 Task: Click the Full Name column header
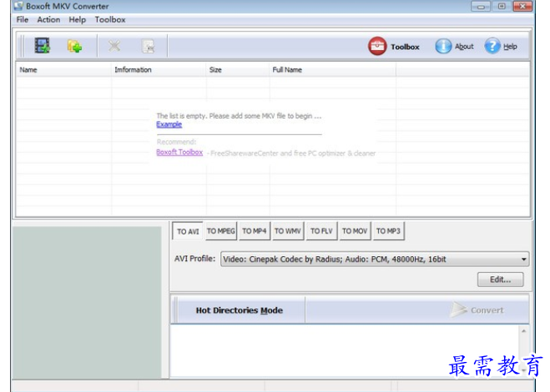(x=332, y=70)
